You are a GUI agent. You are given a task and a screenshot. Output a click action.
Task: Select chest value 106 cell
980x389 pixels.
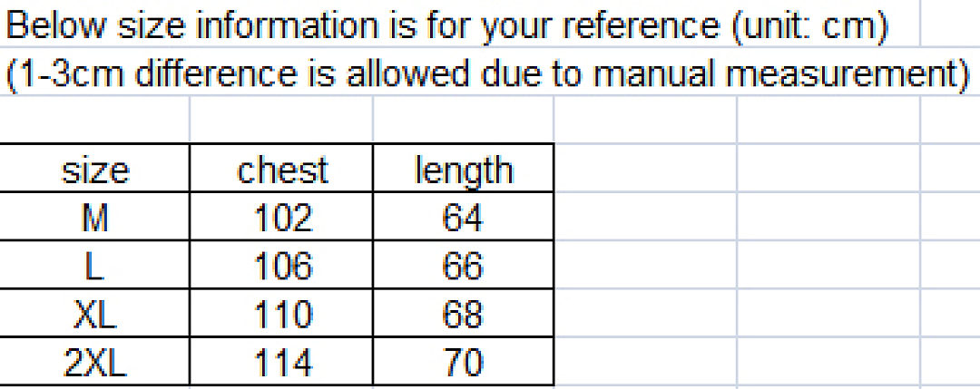(x=281, y=264)
